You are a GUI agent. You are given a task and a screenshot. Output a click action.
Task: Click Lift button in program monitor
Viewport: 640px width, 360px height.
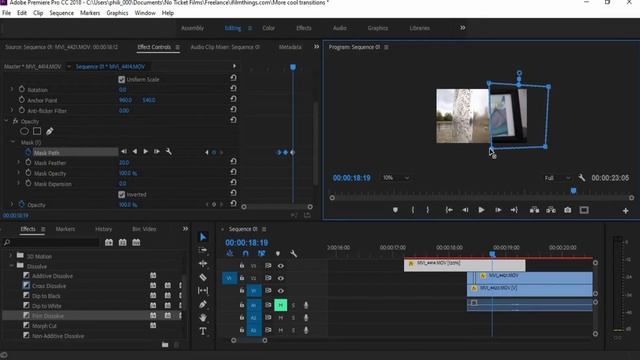[534, 210]
